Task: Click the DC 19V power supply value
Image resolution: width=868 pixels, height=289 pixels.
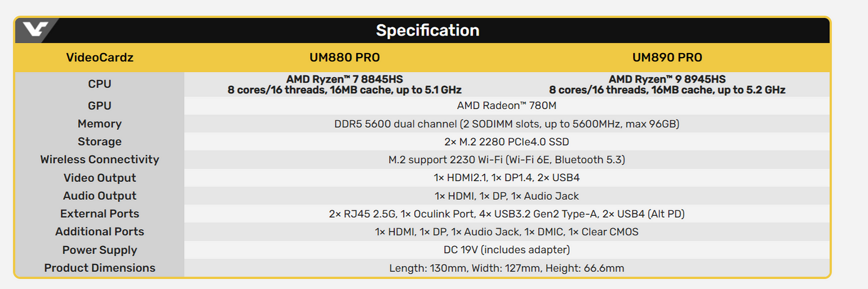Action: 506,250
